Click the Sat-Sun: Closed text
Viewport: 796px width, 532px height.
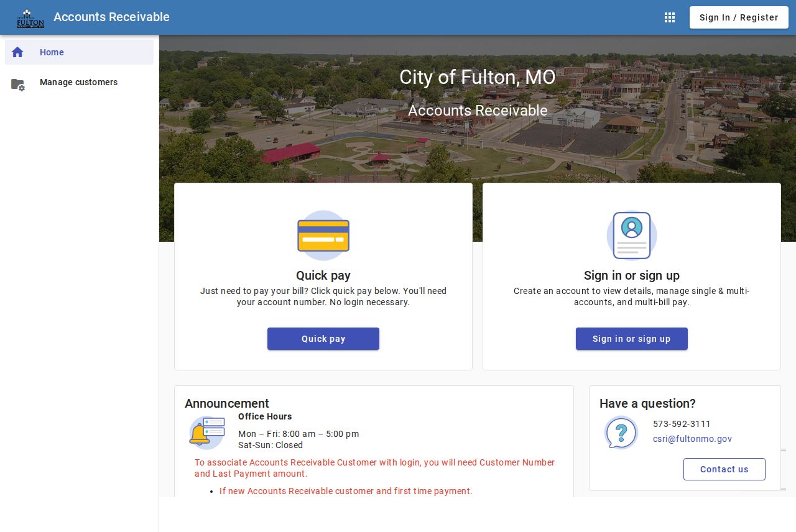271,445
